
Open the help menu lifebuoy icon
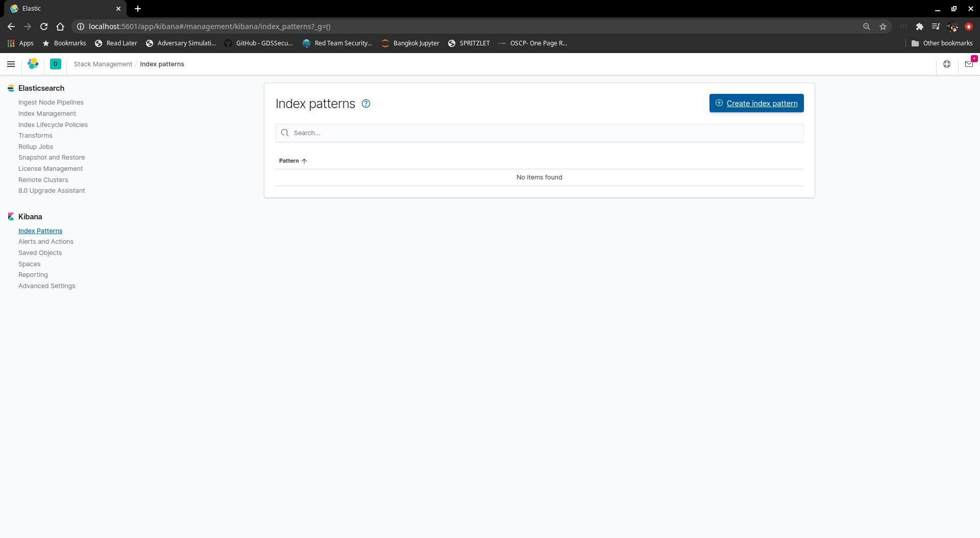pos(947,64)
